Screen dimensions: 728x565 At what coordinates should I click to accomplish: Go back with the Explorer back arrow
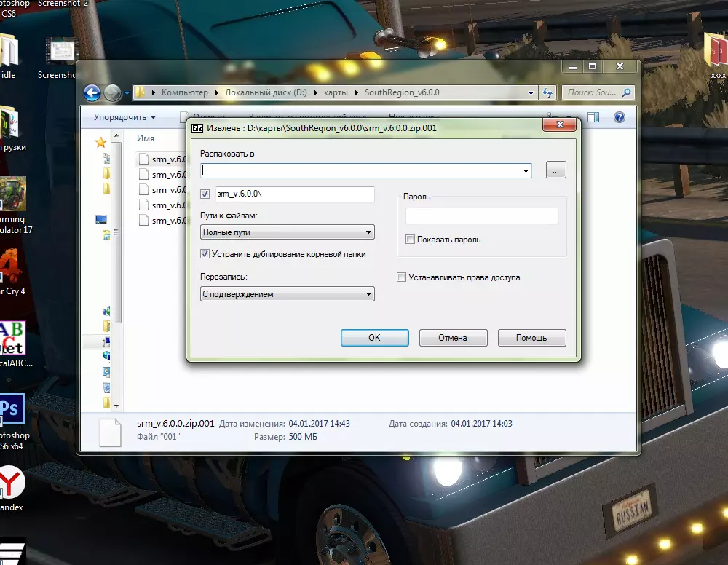point(92,93)
